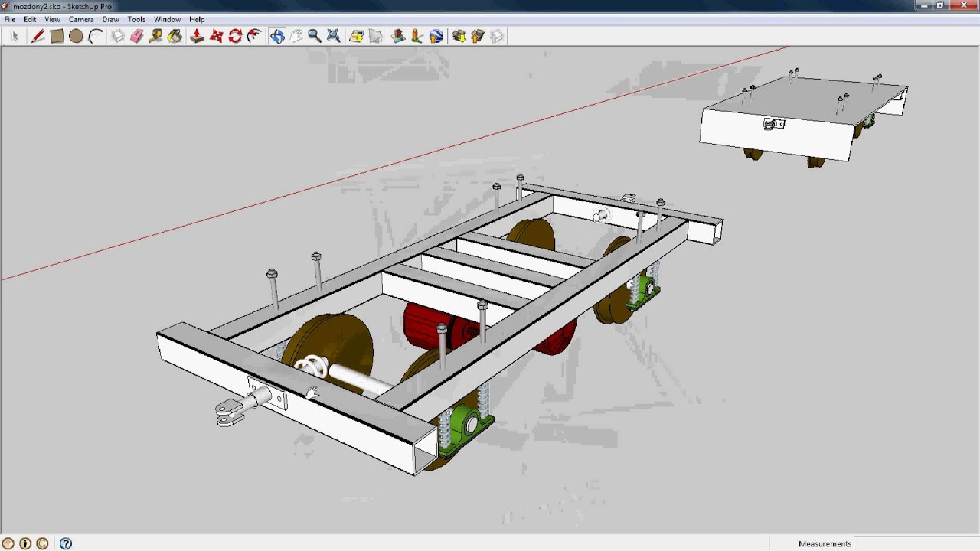
Task: Activate the Orbit tool
Action: (x=277, y=36)
